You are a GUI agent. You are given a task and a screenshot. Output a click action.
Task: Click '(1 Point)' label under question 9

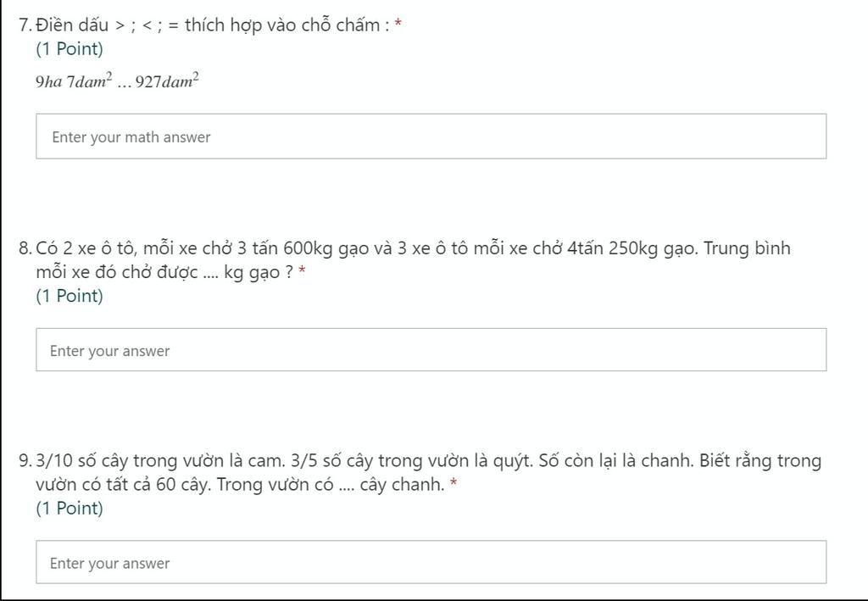pos(70,509)
